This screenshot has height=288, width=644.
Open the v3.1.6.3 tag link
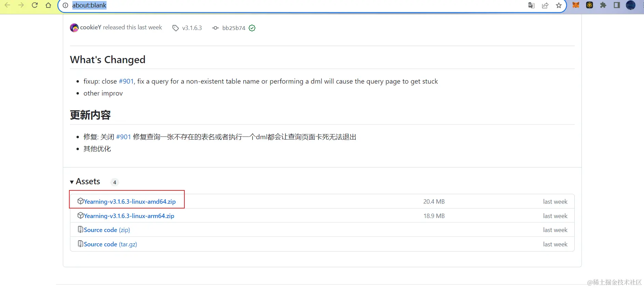pos(192,28)
